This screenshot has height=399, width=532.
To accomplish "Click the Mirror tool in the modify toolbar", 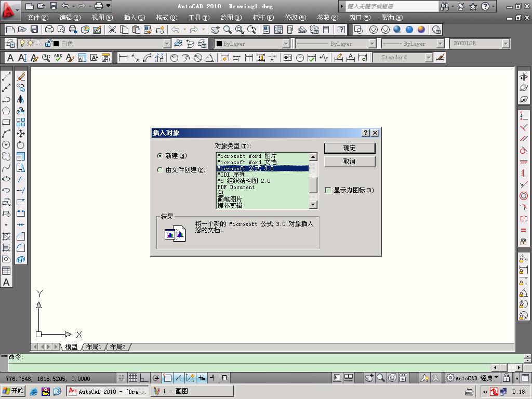I will [x=21, y=99].
